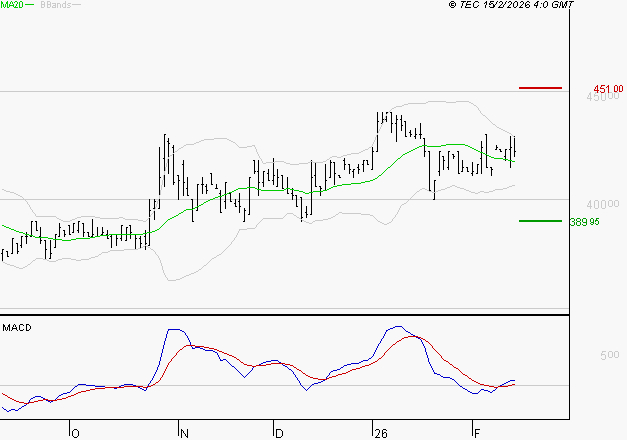Click the 389.95 green price label
627x440 pixels.
tap(606, 221)
